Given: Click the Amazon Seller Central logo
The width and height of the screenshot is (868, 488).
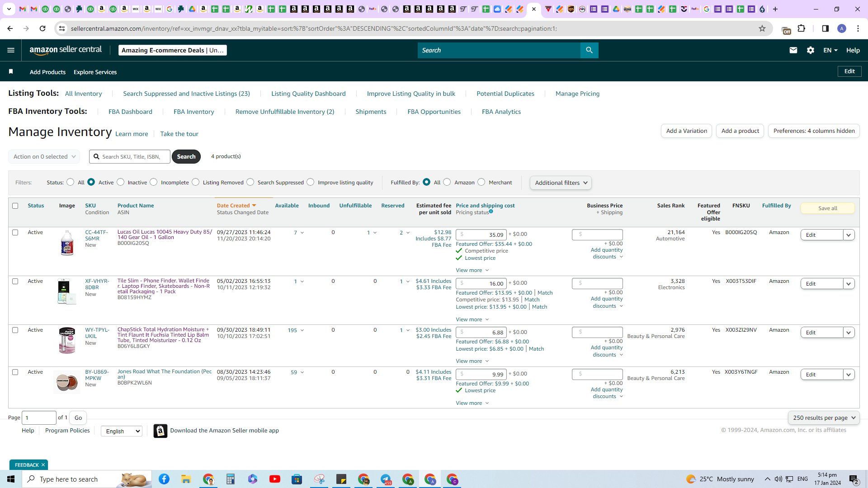Looking at the screenshot, I should pos(66,50).
